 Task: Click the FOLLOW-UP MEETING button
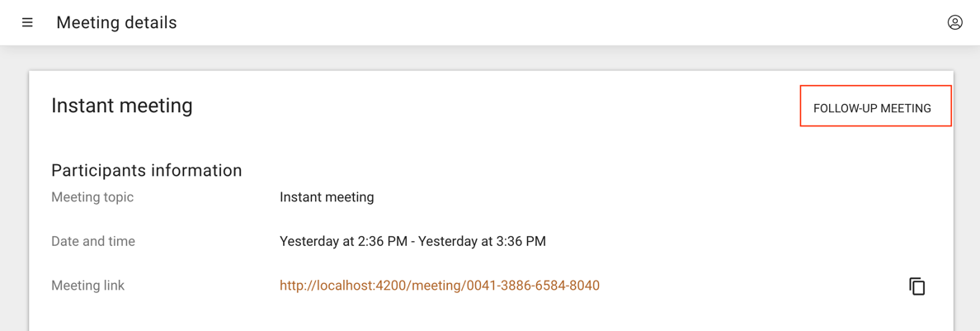click(x=876, y=106)
